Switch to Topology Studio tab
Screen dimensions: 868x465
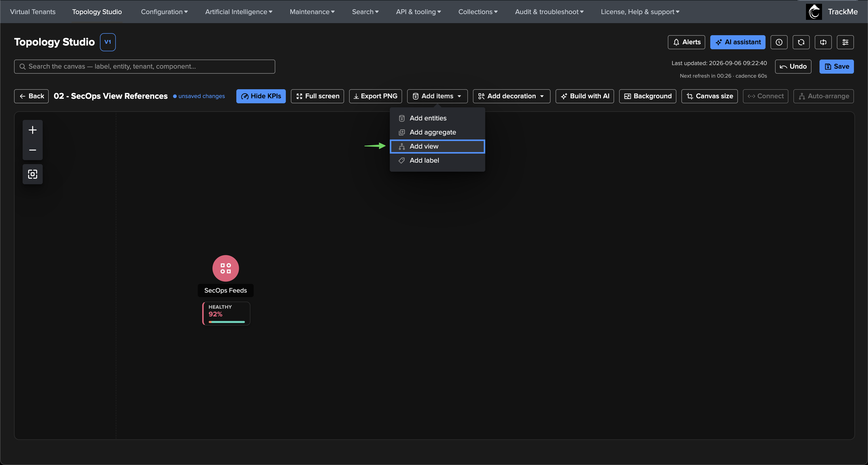(x=97, y=12)
